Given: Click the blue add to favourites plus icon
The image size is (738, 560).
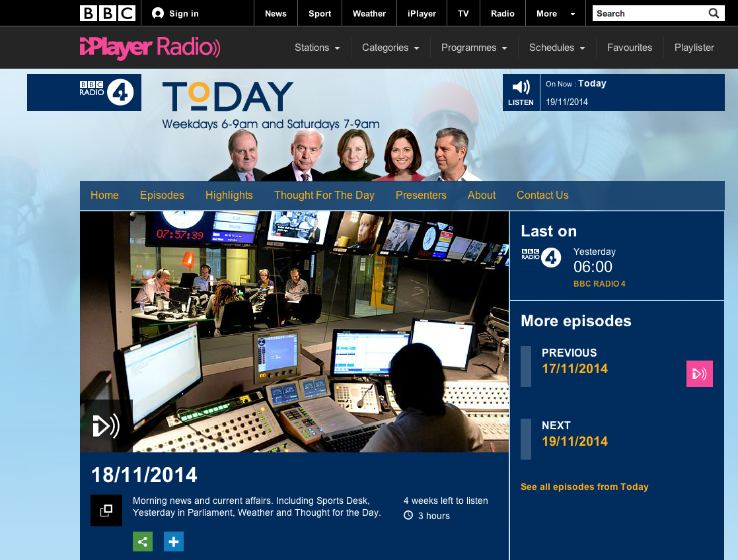Looking at the screenshot, I should (174, 541).
